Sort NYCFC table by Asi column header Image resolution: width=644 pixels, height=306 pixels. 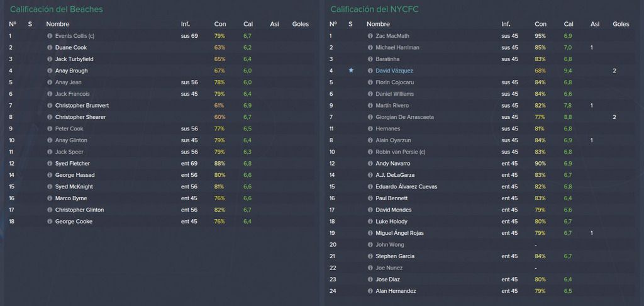coord(595,25)
